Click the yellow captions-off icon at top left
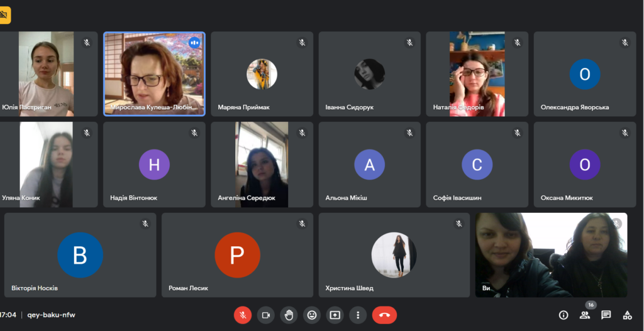The height and width of the screenshot is (331, 644). click(4, 15)
